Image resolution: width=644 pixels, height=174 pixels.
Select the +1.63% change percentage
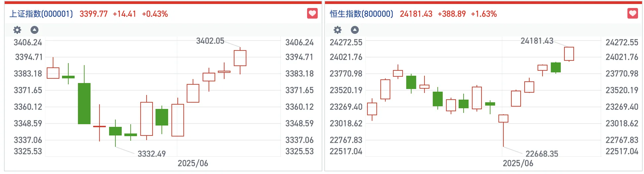pos(484,14)
